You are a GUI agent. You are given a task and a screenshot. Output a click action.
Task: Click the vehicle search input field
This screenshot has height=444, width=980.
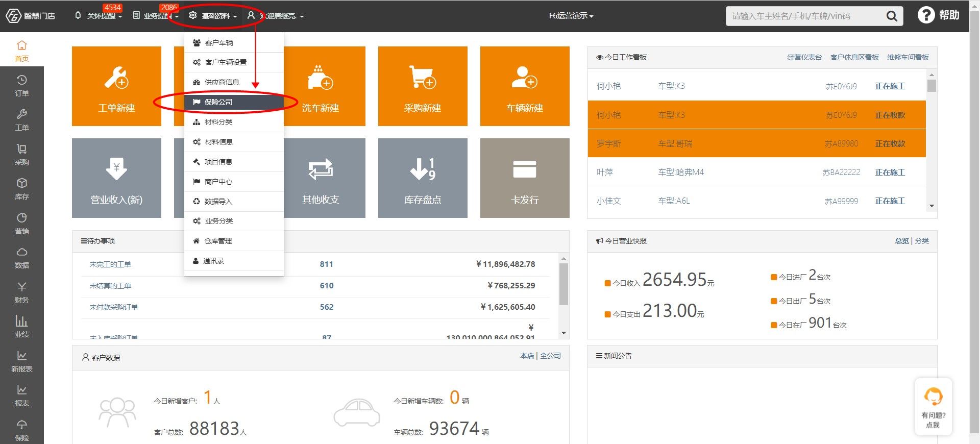[x=805, y=16]
